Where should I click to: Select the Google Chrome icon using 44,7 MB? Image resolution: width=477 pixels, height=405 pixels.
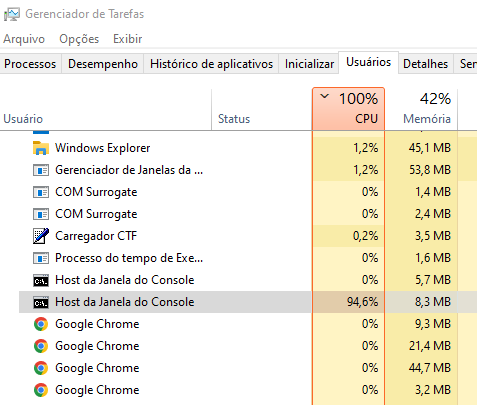[41, 368]
